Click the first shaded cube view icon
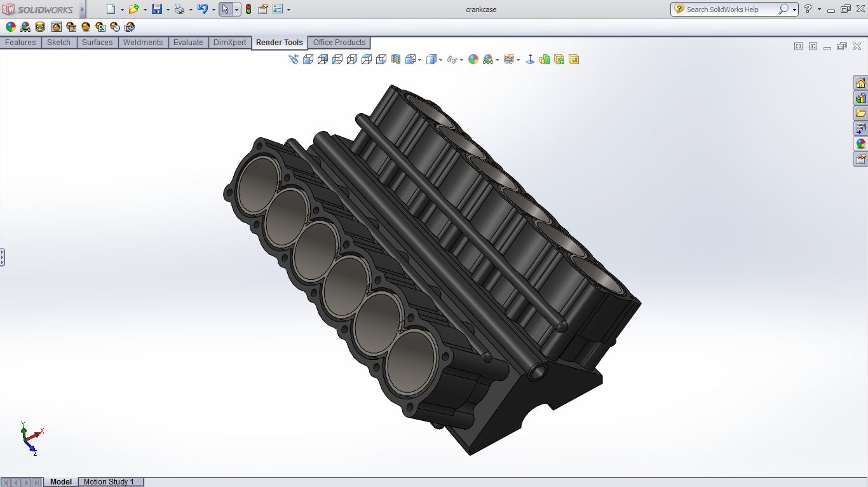Screen dimensions: 868x487 308,59
